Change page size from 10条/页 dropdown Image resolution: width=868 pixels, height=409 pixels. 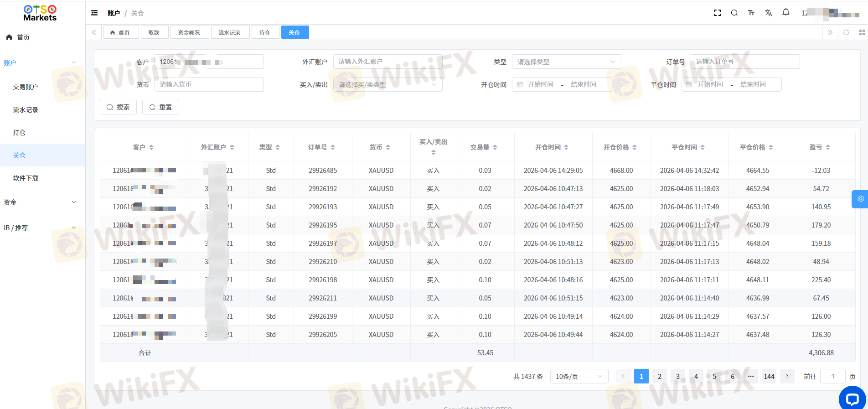[x=579, y=376]
